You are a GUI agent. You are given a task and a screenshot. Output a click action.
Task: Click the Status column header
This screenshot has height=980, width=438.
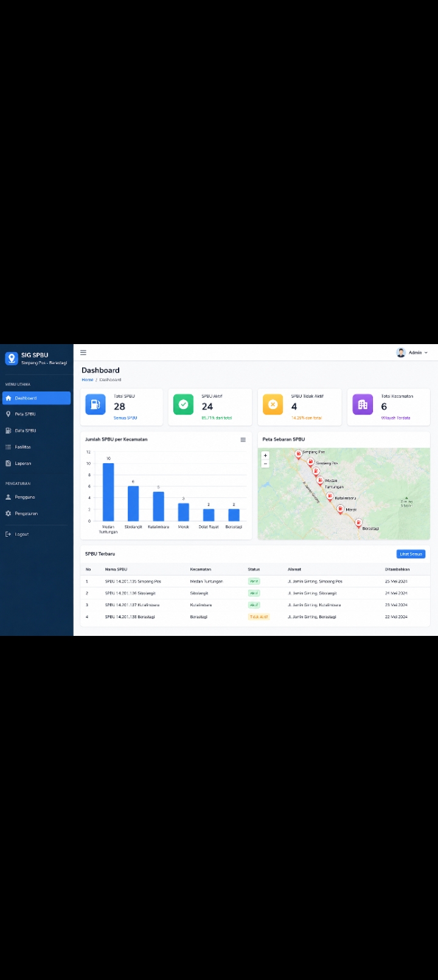pyautogui.click(x=254, y=570)
